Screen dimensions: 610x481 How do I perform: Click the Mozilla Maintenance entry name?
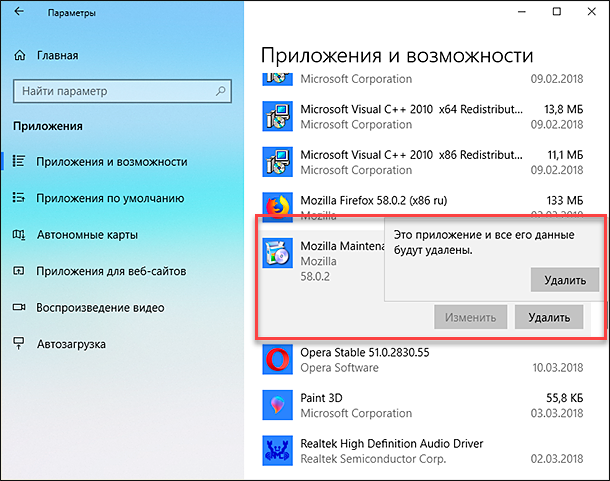[342, 246]
